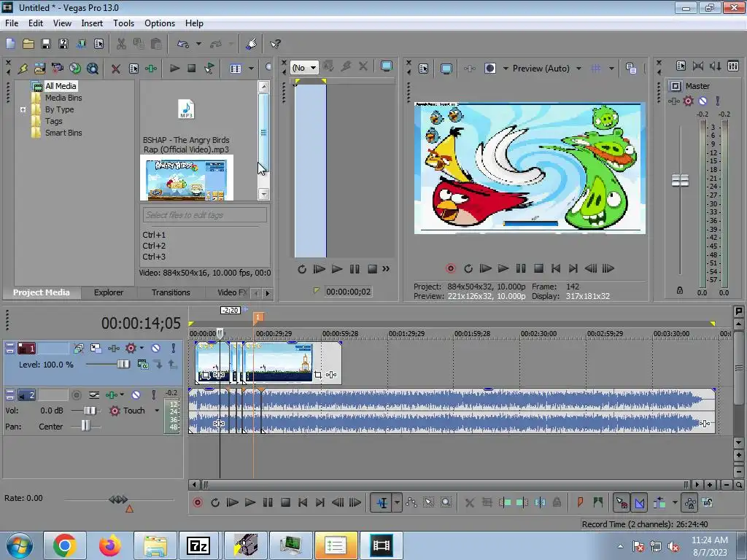Screen dimensions: 747x560
Task: Click the Select files to edit tags field
Action: pos(205,215)
